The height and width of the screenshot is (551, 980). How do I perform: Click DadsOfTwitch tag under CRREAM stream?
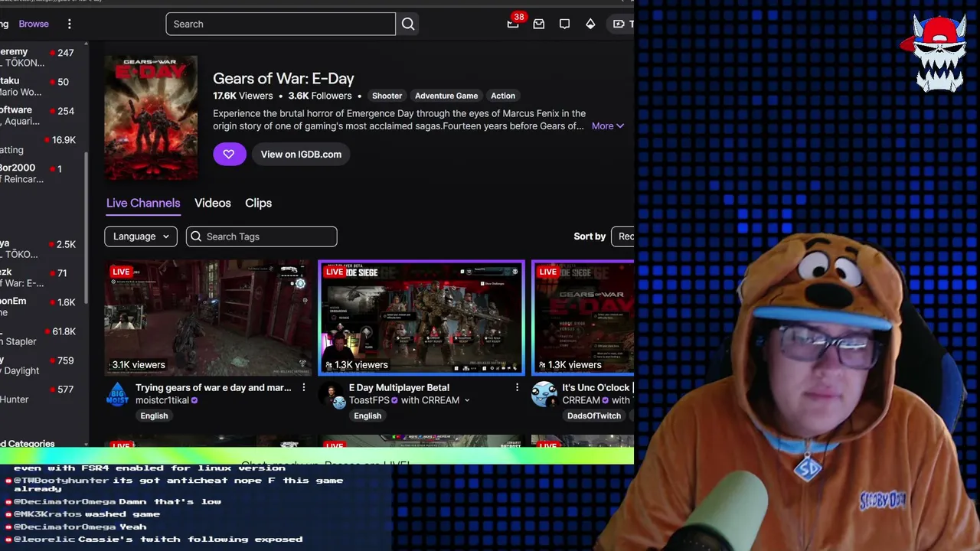[594, 416]
